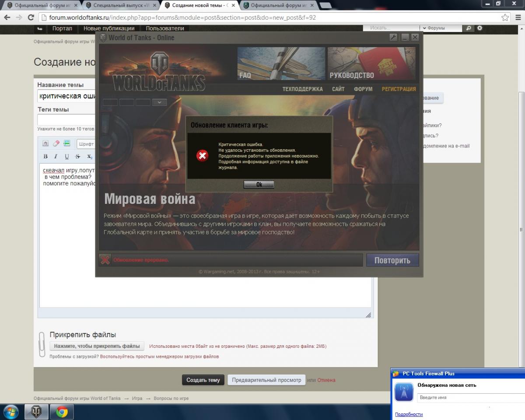Open simple file upload manager link
The width and height of the screenshot is (525, 420).
(160, 357)
